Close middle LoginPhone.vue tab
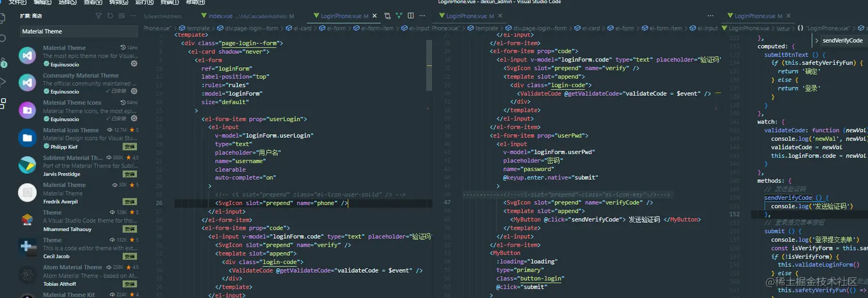The image size is (868, 298). [499, 16]
